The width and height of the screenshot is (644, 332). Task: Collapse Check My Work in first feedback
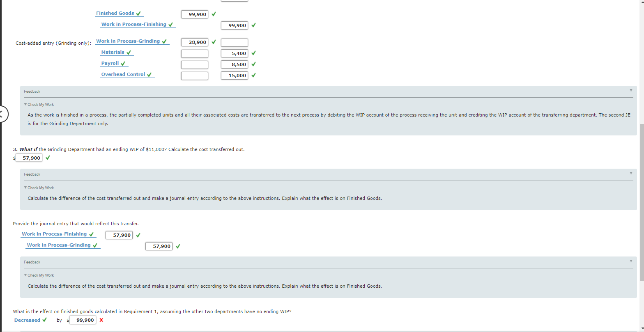tap(39, 105)
